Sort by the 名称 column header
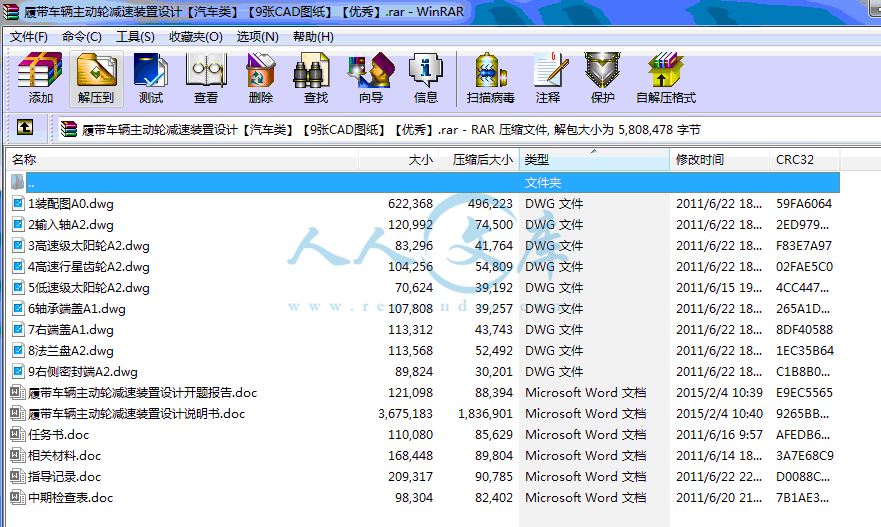Image resolution: width=881 pixels, height=527 pixels. click(182, 160)
